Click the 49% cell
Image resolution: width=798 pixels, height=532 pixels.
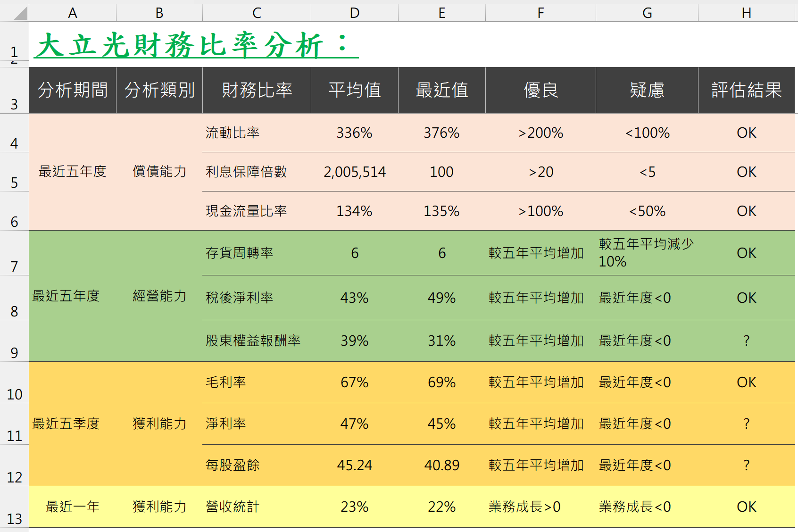point(442,298)
